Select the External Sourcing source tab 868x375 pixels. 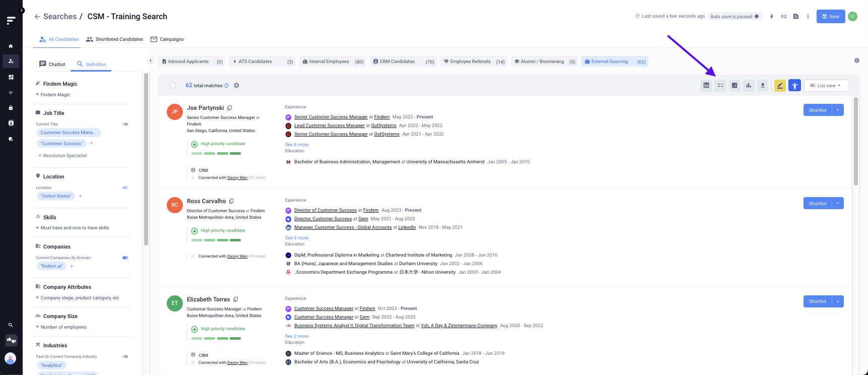(x=615, y=61)
